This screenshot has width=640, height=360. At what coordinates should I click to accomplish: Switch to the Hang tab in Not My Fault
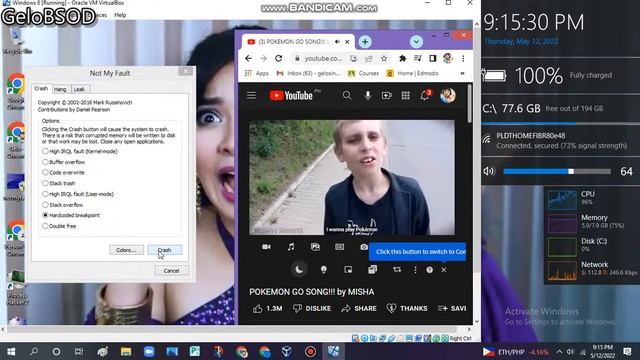point(60,89)
